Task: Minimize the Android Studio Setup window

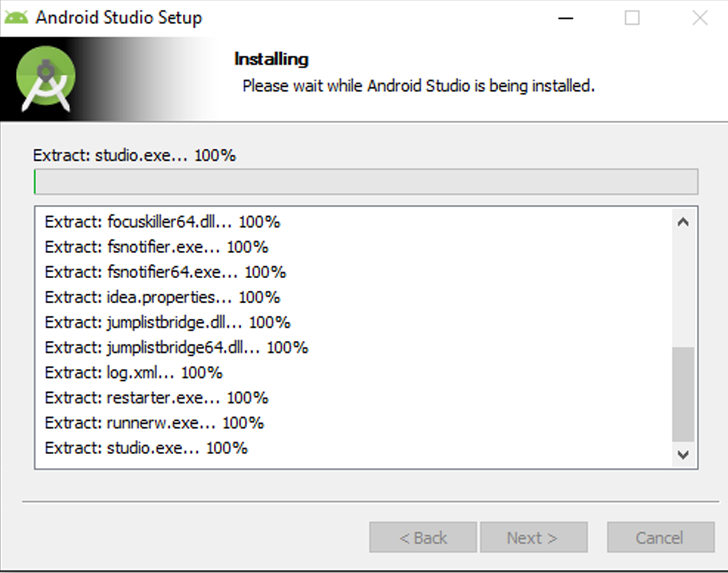Action: click(566, 18)
